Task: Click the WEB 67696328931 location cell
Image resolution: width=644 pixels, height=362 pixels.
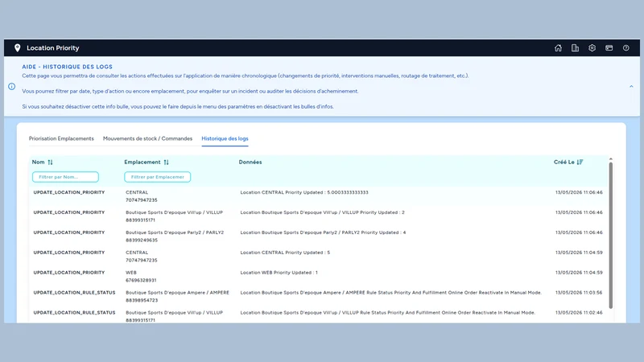Action: coord(141,277)
